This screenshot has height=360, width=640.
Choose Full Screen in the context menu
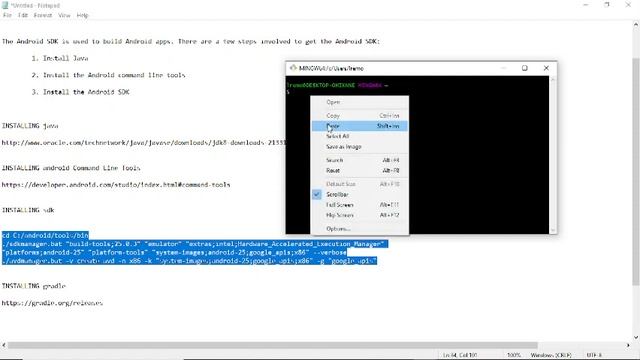360,205
